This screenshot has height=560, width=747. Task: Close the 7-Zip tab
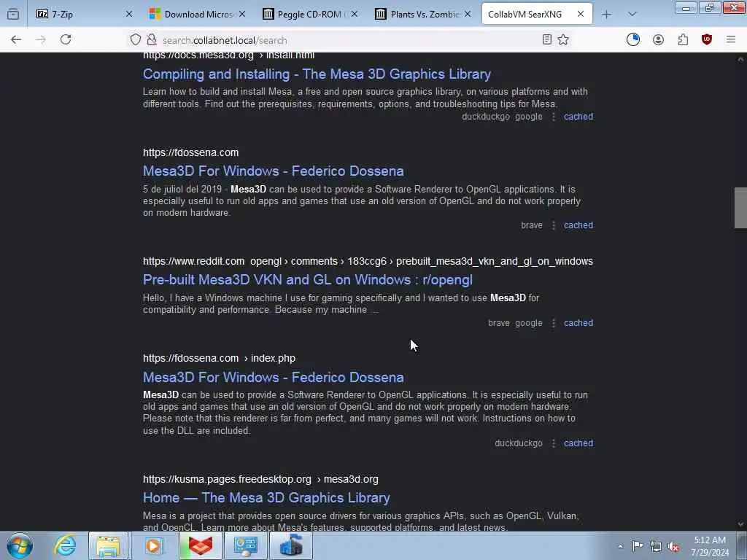pos(128,15)
